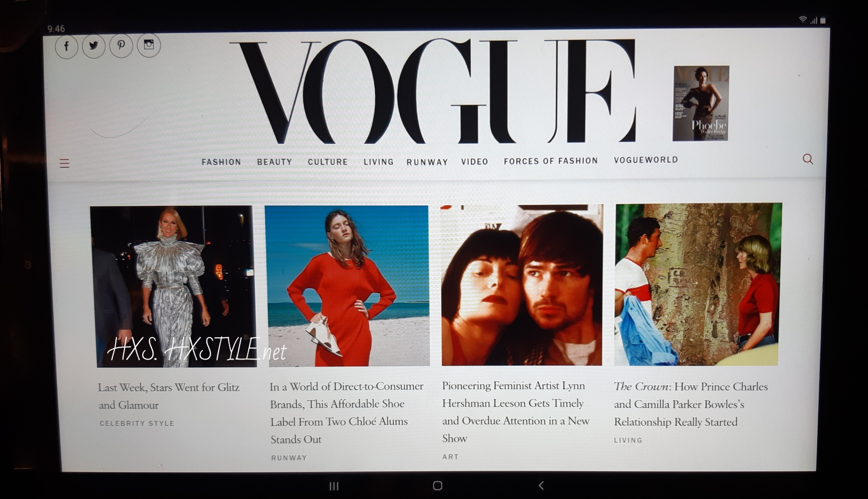Open the Vogue magazine cover thumbnail
Viewport: 868px width, 499px height.
point(701,103)
